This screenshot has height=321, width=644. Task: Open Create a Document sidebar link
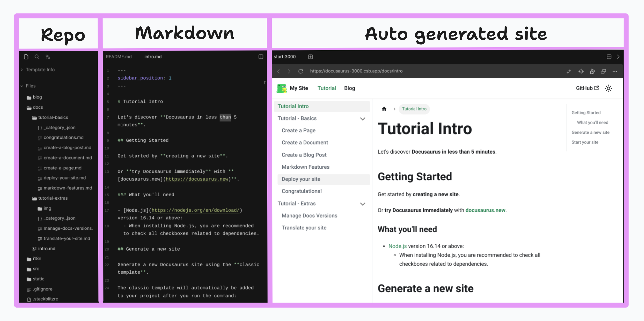click(x=305, y=143)
